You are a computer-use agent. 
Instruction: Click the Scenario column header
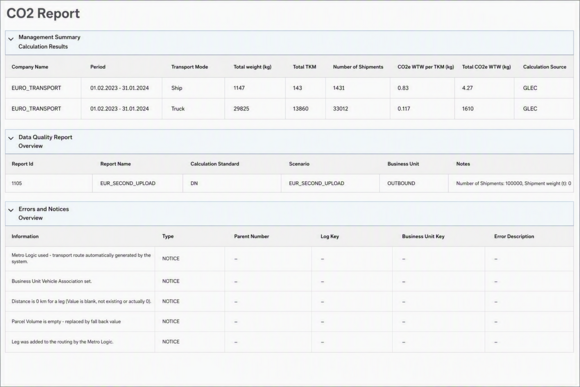pos(299,164)
